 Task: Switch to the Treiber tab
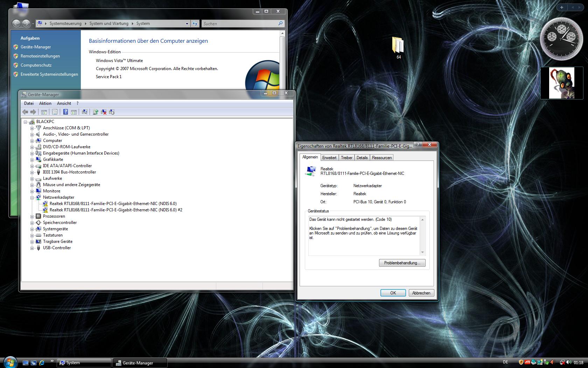tap(347, 158)
